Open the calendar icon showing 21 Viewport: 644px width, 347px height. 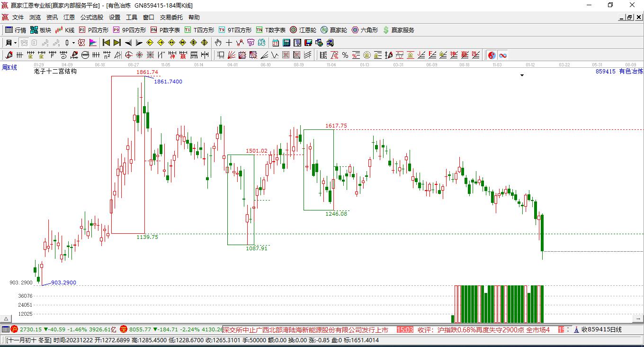point(275,43)
